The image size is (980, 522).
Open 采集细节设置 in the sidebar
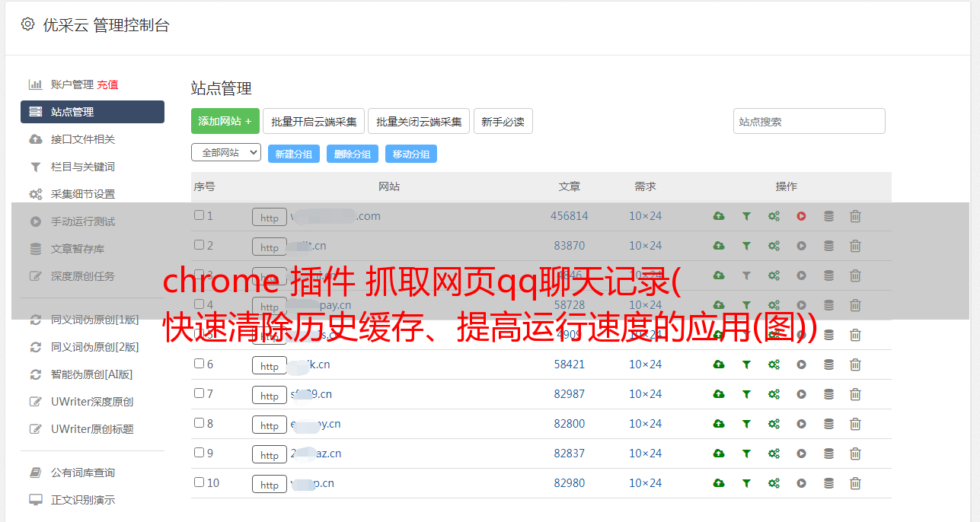pos(83,194)
